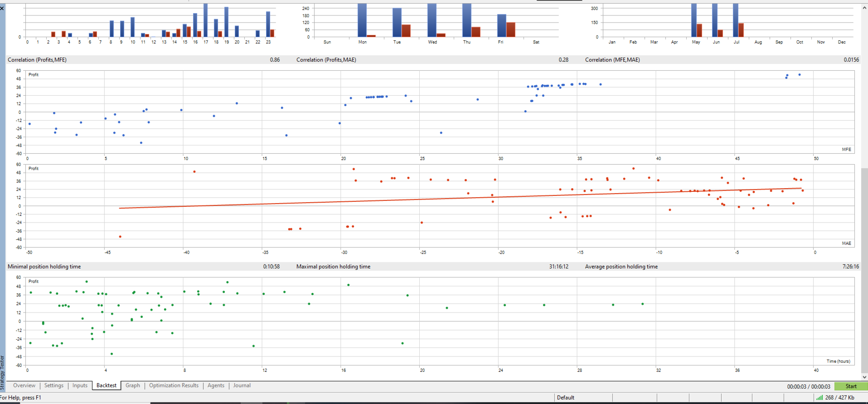Click the 'Wed' label on the weekday chart
868x404 pixels.
[432, 42]
